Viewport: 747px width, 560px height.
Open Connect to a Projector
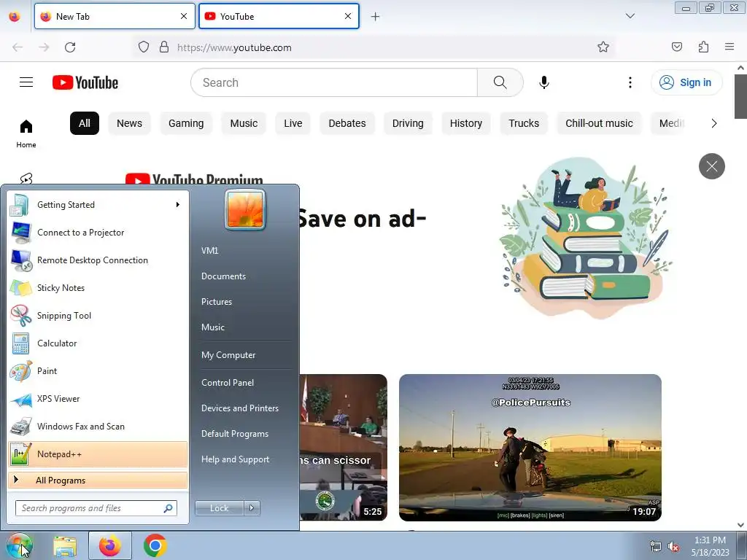98,233
